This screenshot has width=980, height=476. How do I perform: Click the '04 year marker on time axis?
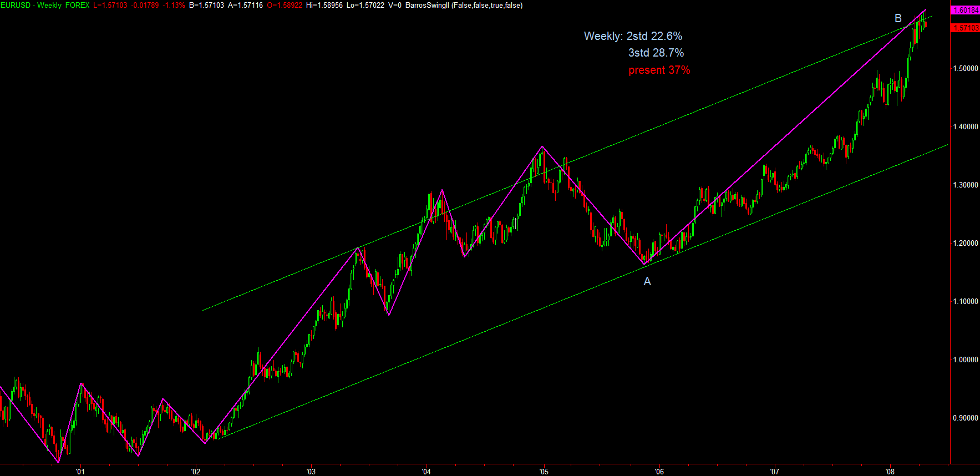(x=426, y=472)
